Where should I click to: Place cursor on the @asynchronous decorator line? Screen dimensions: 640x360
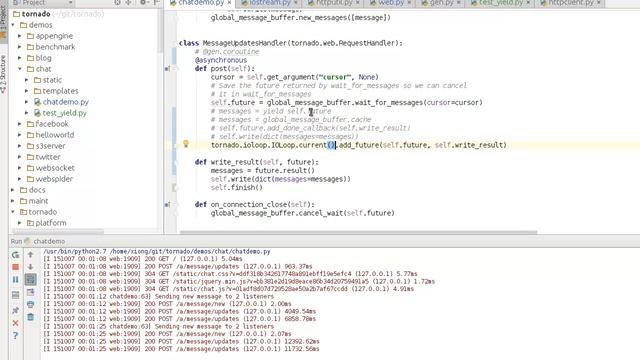tap(221, 60)
